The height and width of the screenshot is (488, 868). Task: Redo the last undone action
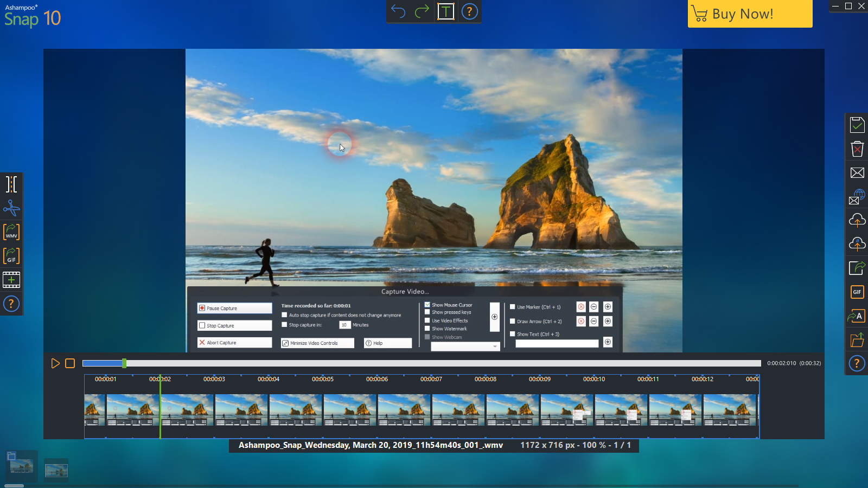(422, 11)
